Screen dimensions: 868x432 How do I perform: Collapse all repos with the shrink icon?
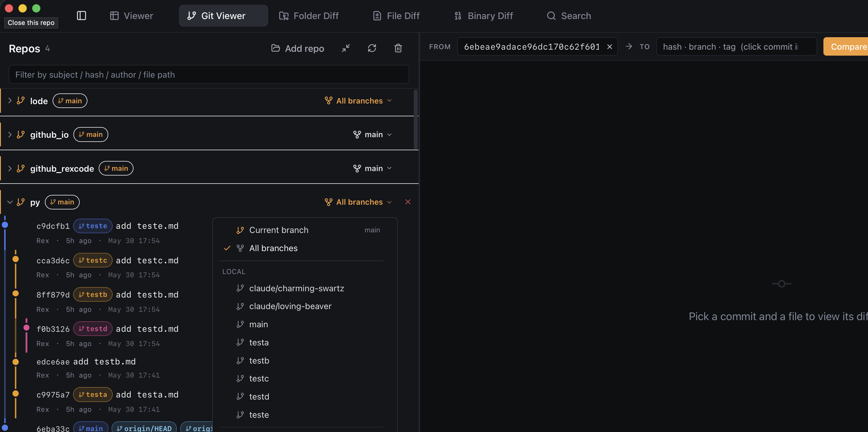[x=346, y=48]
